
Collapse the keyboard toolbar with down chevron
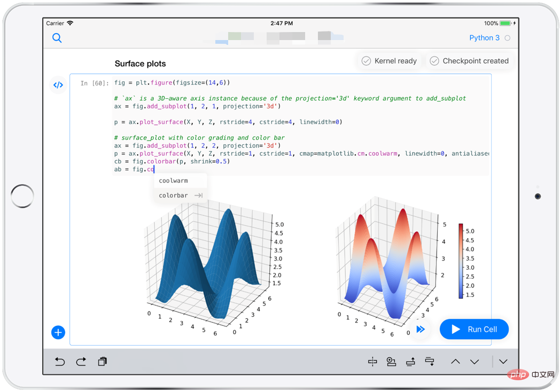[503, 362]
